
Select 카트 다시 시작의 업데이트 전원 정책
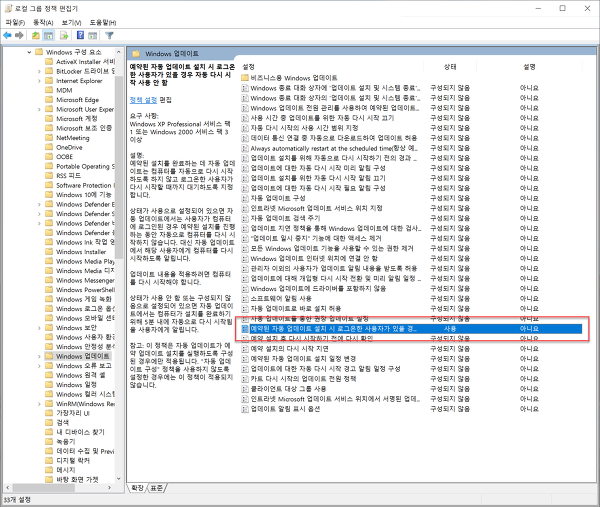coord(303,379)
